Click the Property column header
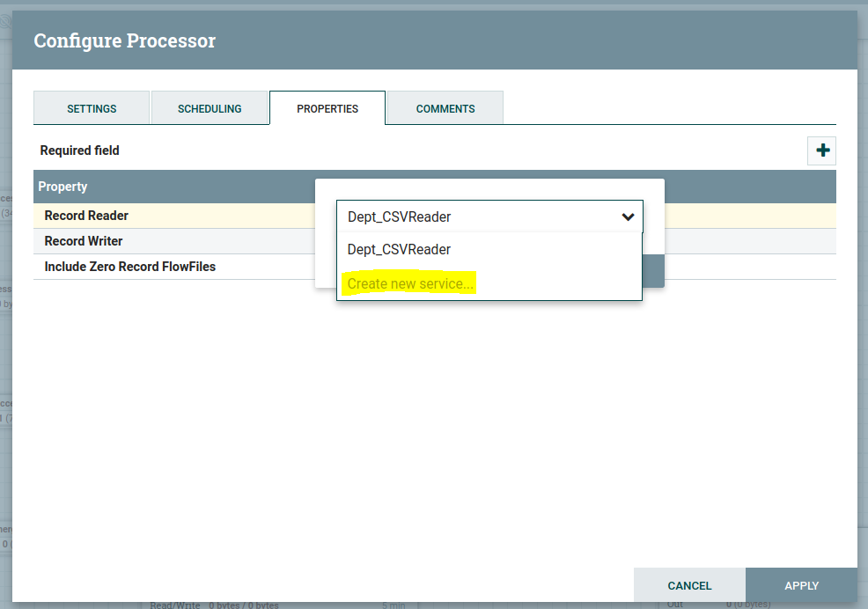 point(63,187)
